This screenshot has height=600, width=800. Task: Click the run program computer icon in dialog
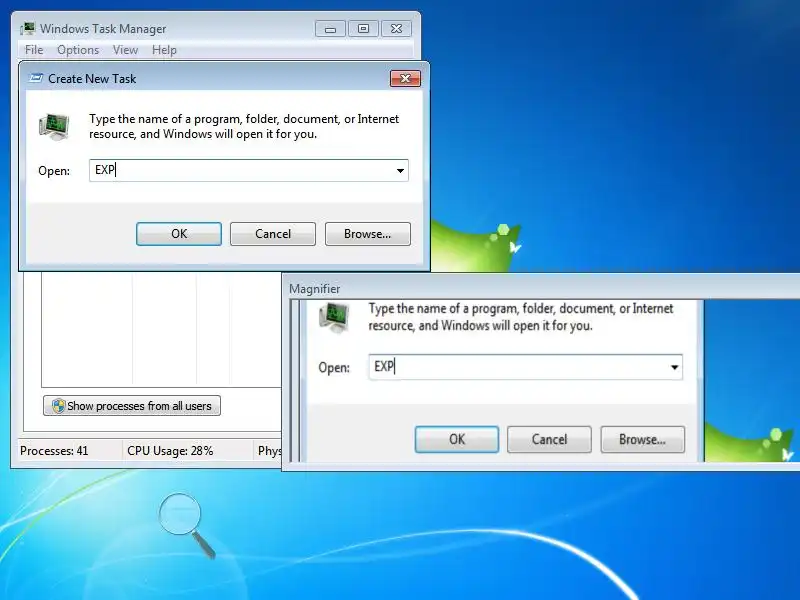coord(54,127)
